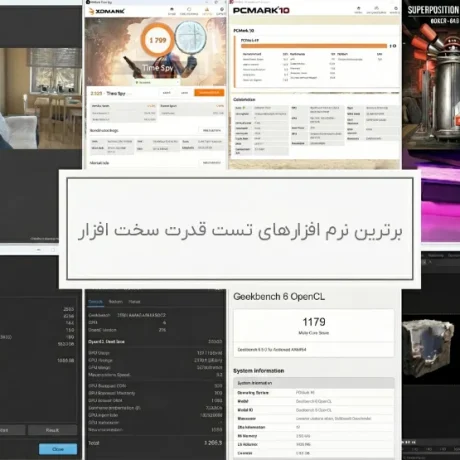460x460 pixels.
Task: Open the dropdown under the Time Spy title
Action: (x=157, y=82)
